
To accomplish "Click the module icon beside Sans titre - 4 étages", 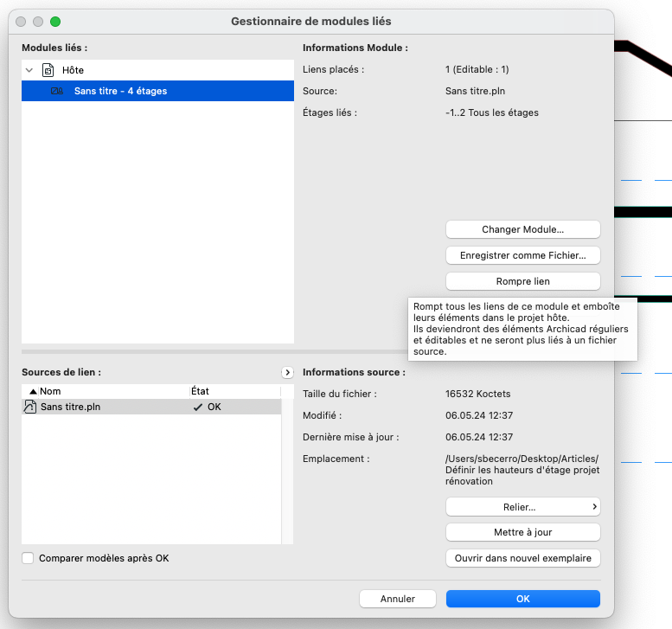I will pyautogui.click(x=57, y=91).
